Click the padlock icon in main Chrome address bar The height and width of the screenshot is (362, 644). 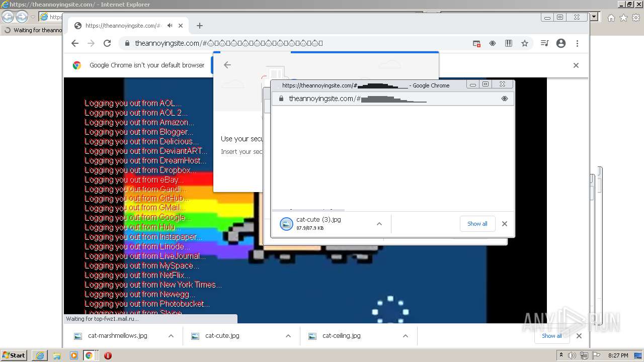point(127,43)
